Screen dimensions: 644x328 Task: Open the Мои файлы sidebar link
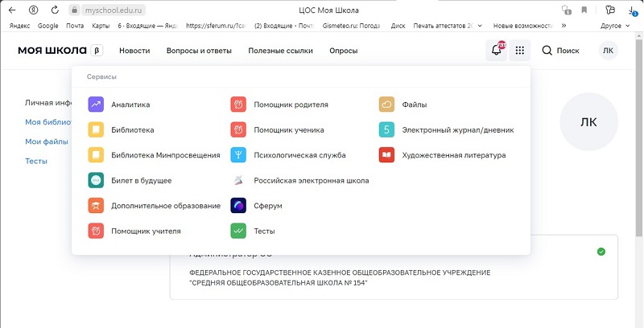(x=47, y=141)
